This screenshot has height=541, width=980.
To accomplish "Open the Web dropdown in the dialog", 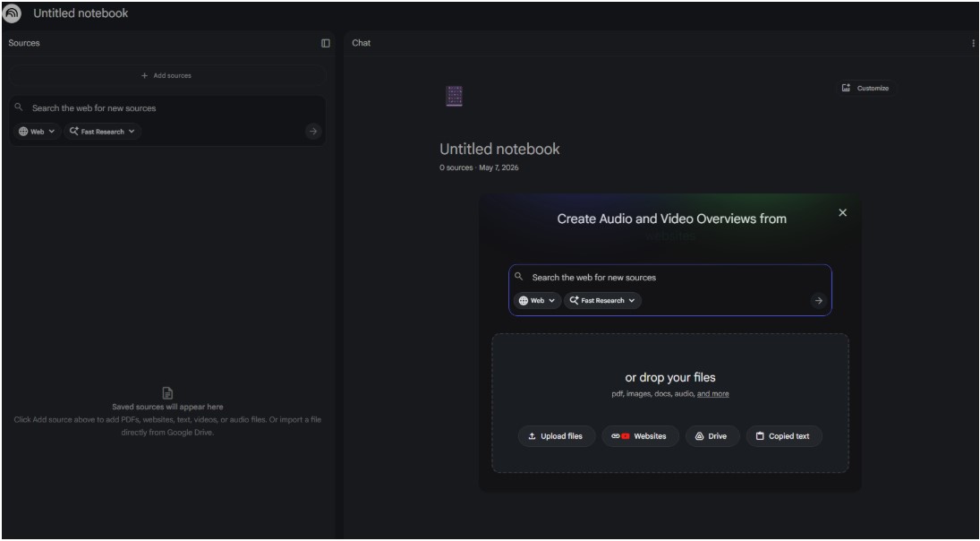I will [538, 301].
